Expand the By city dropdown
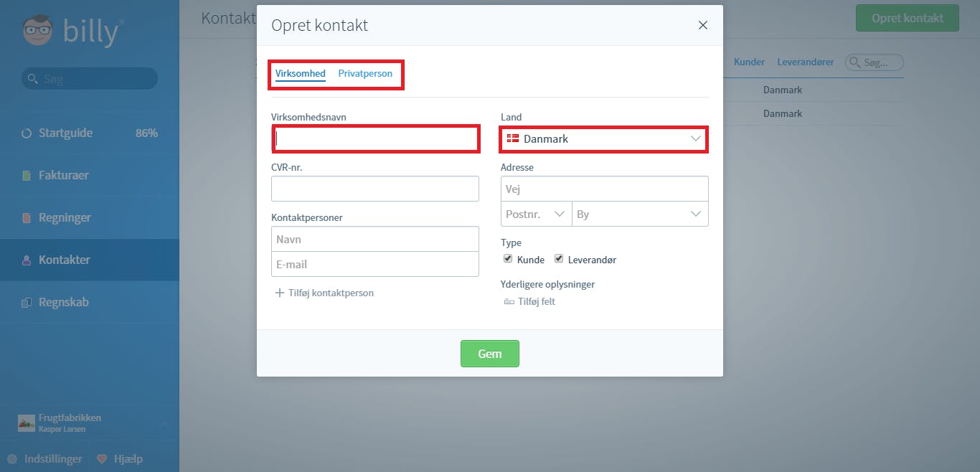The height and width of the screenshot is (472, 980). click(x=640, y=214)
